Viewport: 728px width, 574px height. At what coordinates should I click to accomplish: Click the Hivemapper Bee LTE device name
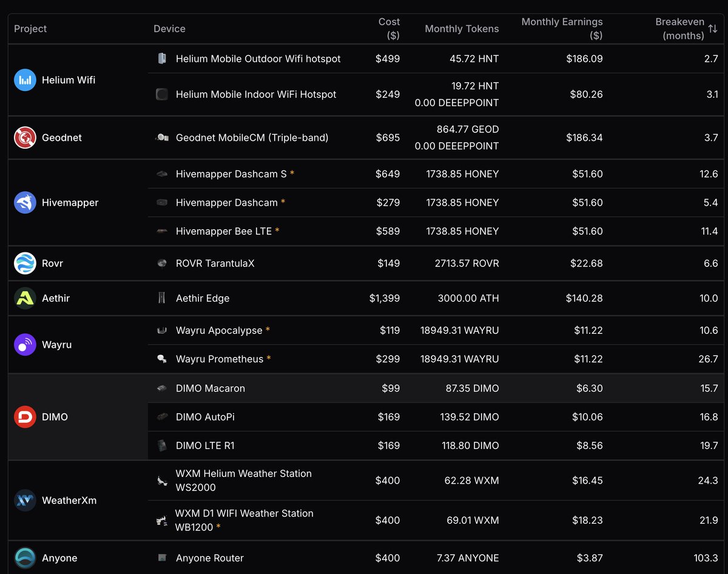pos(224,231)
